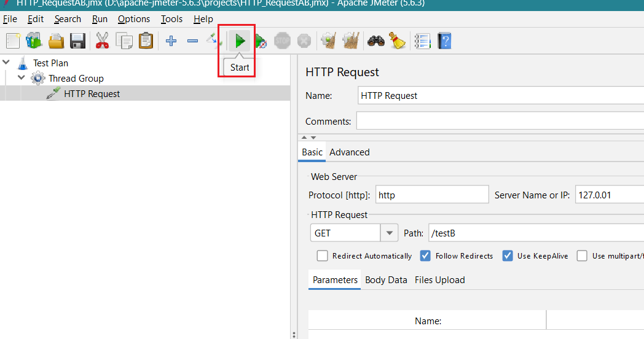Open the Help book icon
The width and height of the screenshot is (644, 339).
coord(444,41)
